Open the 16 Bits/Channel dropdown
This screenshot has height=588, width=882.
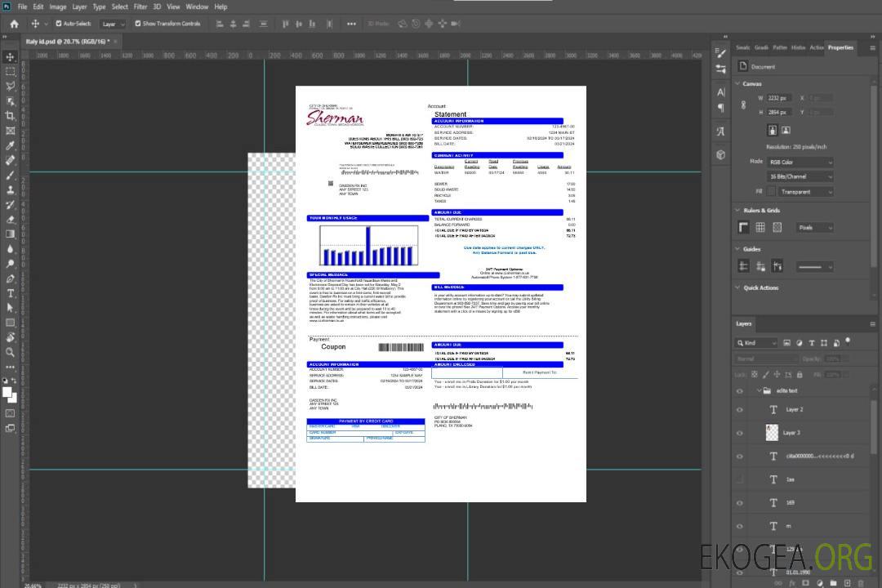tap(800, 176)
